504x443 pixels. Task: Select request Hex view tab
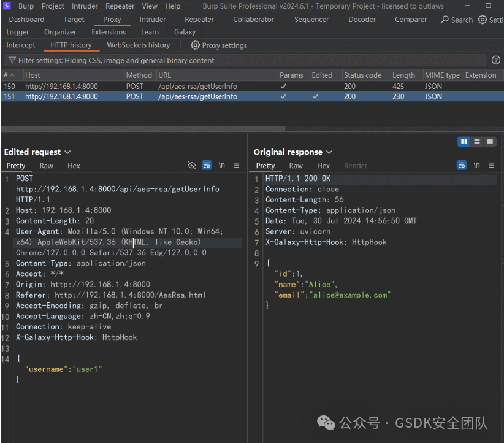point(74,166)
